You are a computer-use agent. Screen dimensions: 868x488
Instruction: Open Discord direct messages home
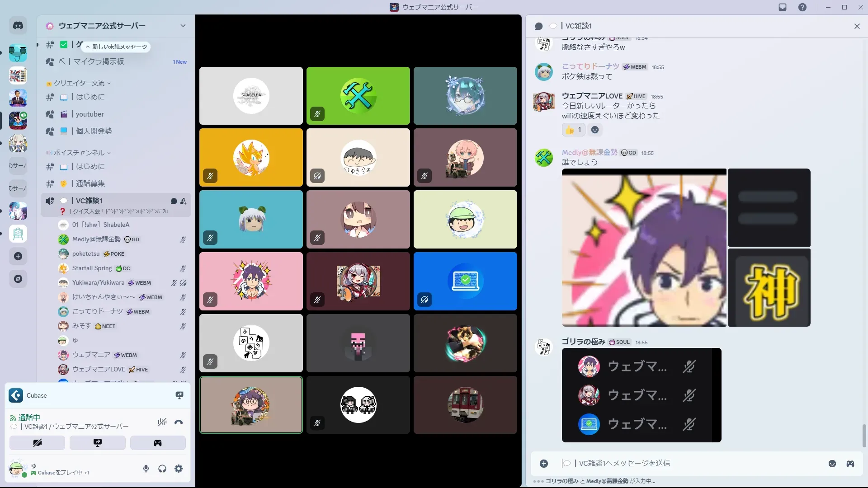18,26
